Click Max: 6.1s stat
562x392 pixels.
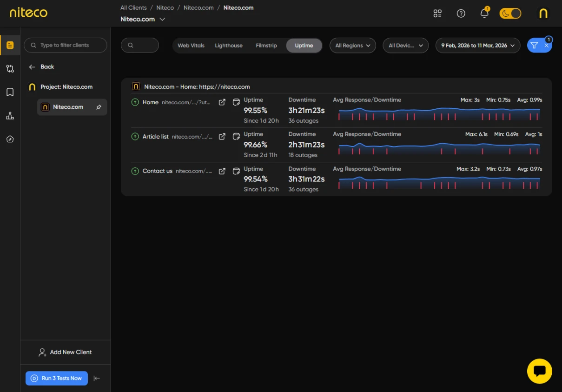tap(476, 134)
